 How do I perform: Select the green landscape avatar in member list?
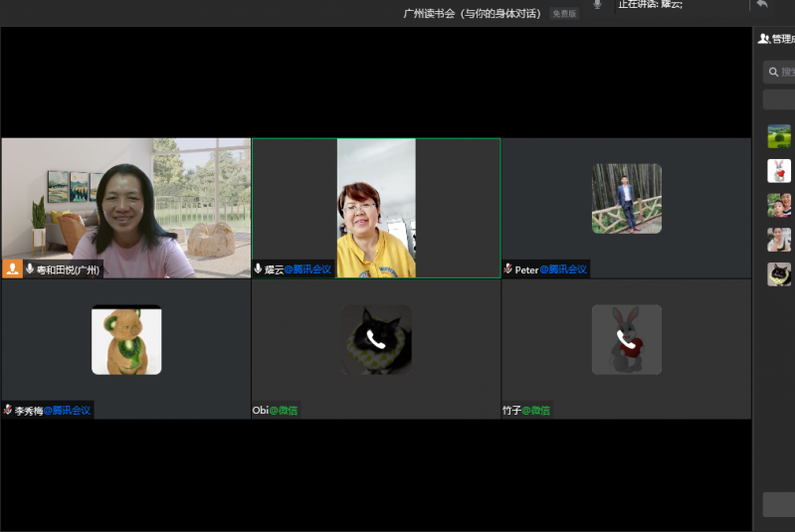(779, 136)
